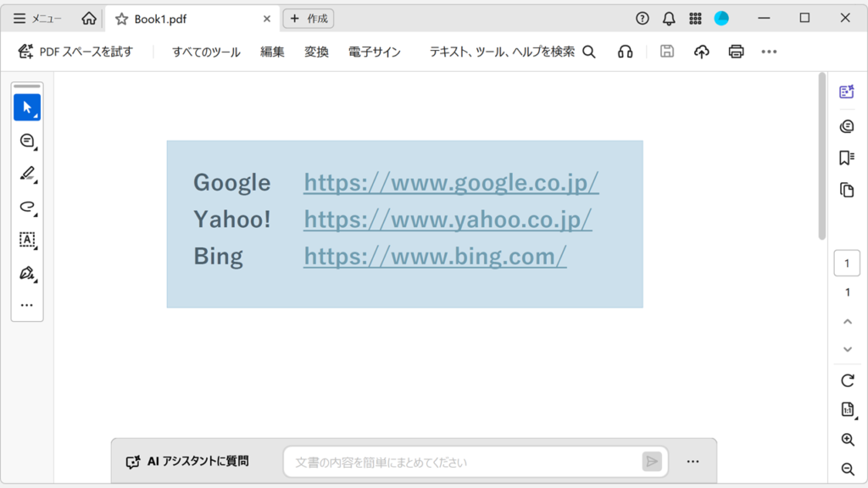Click the current page number box
The width and height of the screenshot is (868, 488).
click(x=847, y=263)
